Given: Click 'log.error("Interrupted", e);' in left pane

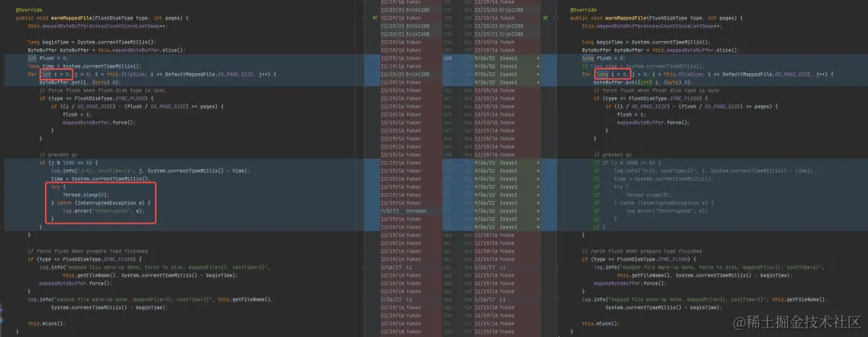Looking at the screenshot, I should point(104,211).
